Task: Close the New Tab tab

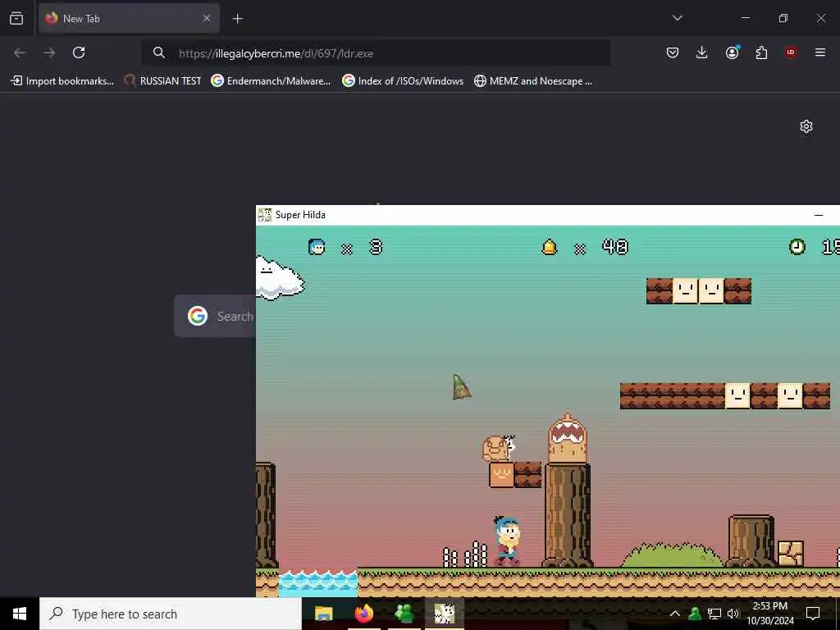Action: (206, 18)
